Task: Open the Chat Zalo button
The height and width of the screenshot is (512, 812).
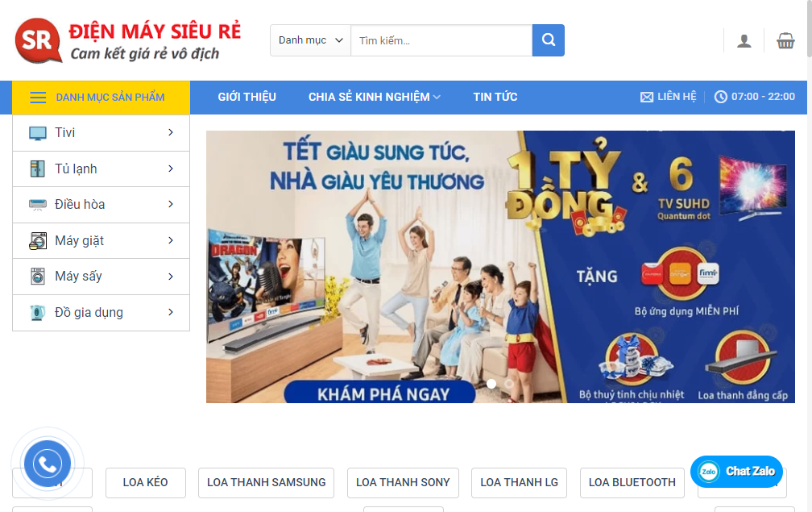Action: [x=736, y=472]
